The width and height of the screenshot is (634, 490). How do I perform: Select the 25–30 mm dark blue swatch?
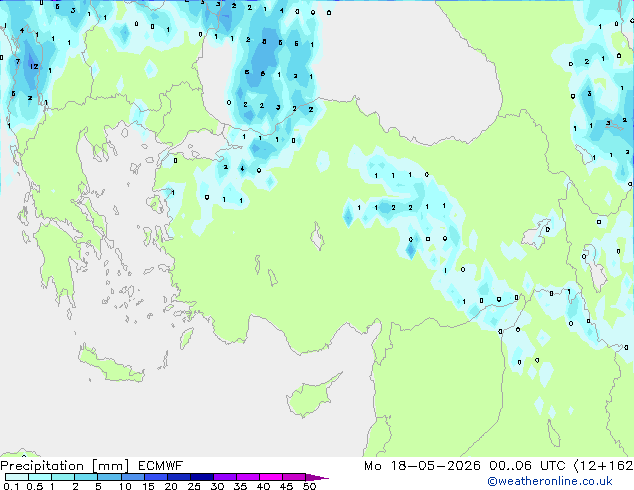coord(202,477)
